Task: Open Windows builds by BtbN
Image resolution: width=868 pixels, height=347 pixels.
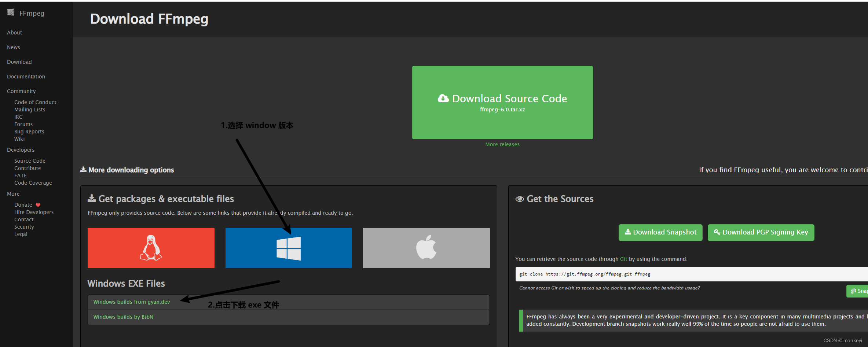Action: (123, 317)
